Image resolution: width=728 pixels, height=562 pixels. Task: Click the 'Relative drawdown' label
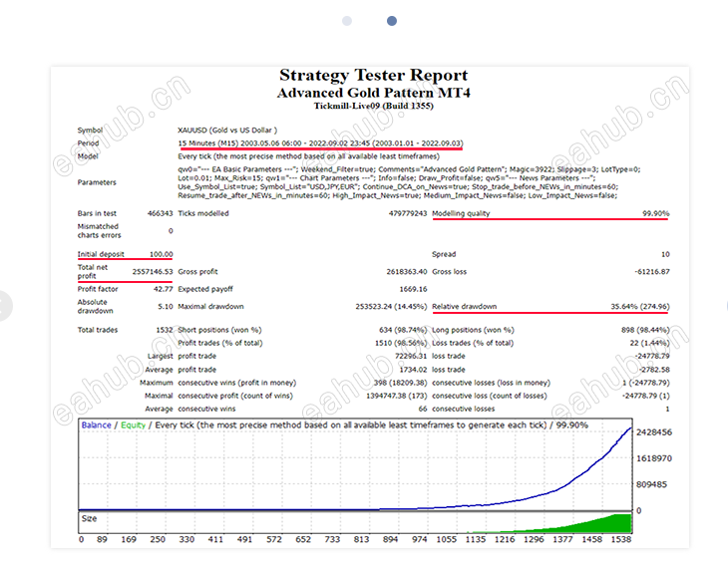pyautogui.click(x=465, y=307)
